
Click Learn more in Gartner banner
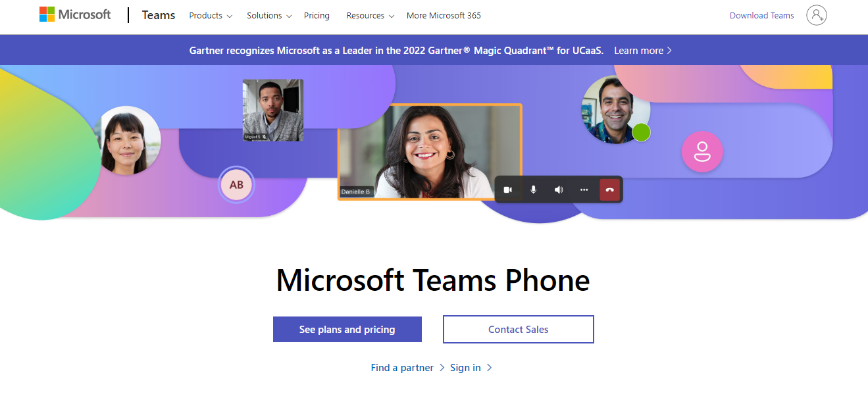coord(643,50)
